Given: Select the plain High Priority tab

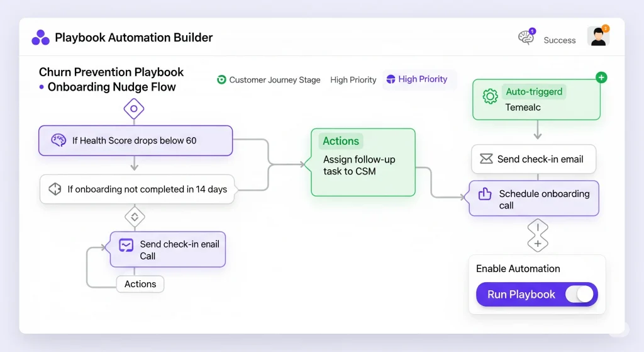Looking at the screenshot, I should (x=353, y=80).
